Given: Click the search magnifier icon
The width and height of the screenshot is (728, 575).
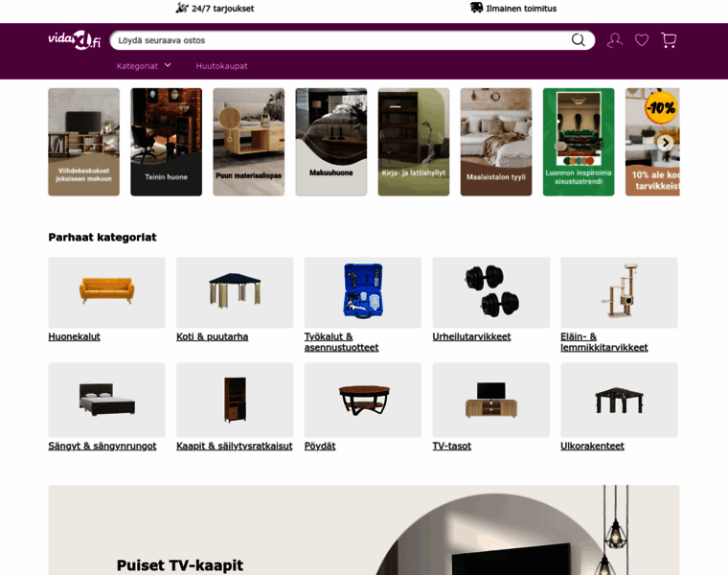Looking at the screenshot, I should (578, 40).
